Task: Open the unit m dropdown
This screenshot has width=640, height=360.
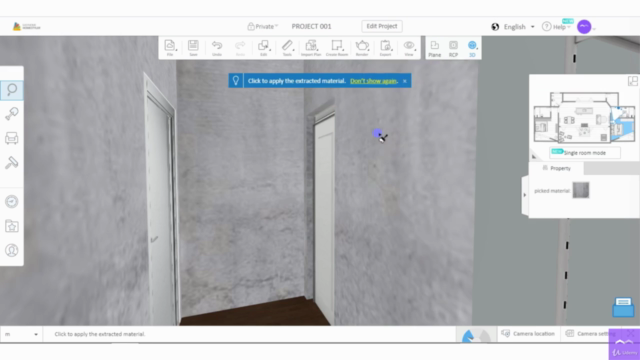Action: tap(21, 334)
